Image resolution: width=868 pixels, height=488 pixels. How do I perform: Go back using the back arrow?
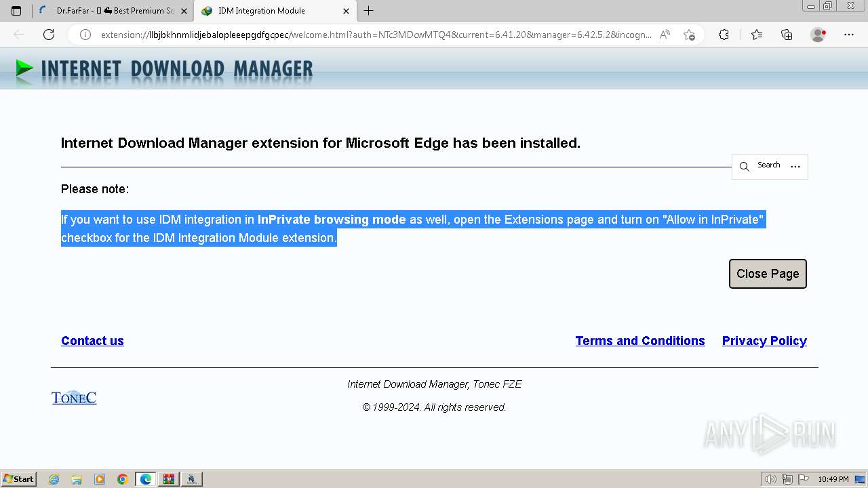pos(19,35)
